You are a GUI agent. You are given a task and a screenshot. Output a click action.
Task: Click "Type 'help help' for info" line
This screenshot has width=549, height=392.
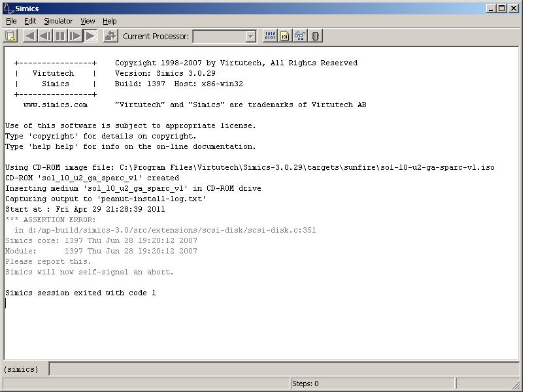click(131, 146)
